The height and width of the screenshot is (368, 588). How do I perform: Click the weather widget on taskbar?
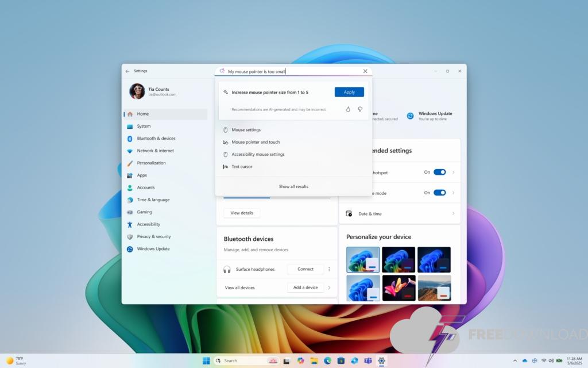(16, 361)
